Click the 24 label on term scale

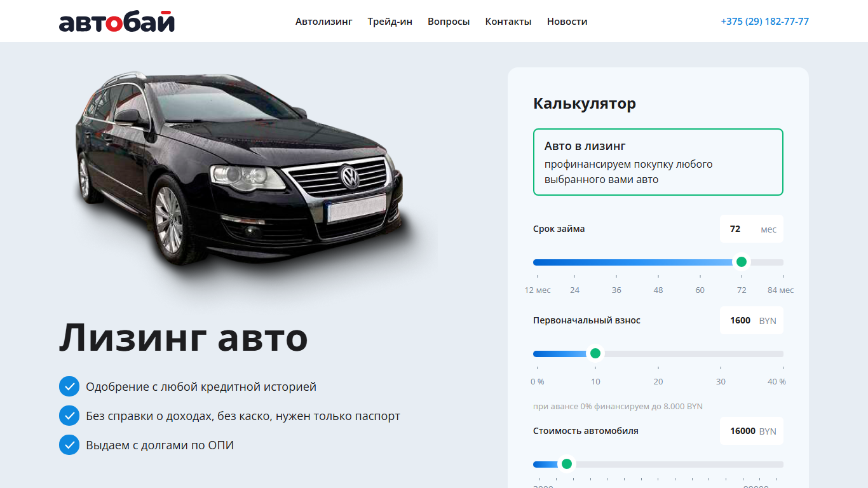tap(574, 290)
